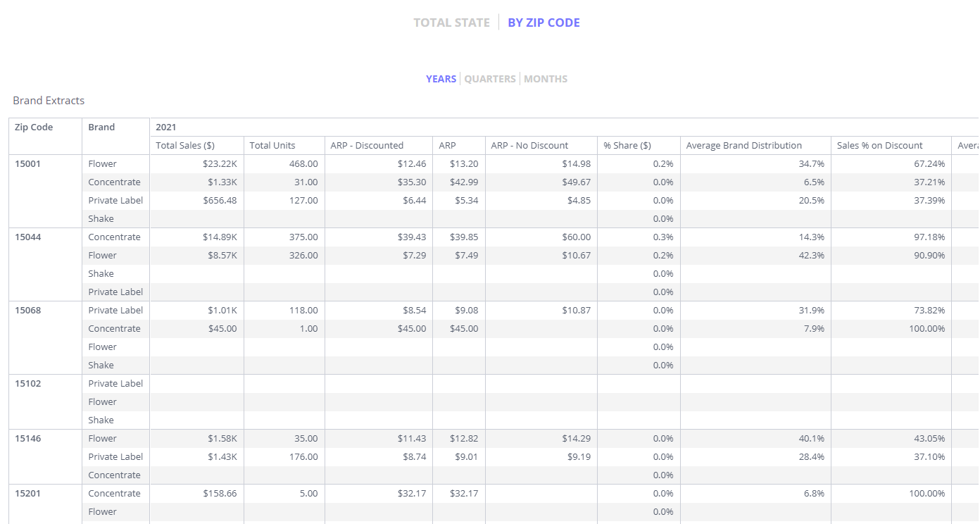Viewport: 980px width, 524px height.
Task: Click the Average Brand Distribution header
Action: 744,146
